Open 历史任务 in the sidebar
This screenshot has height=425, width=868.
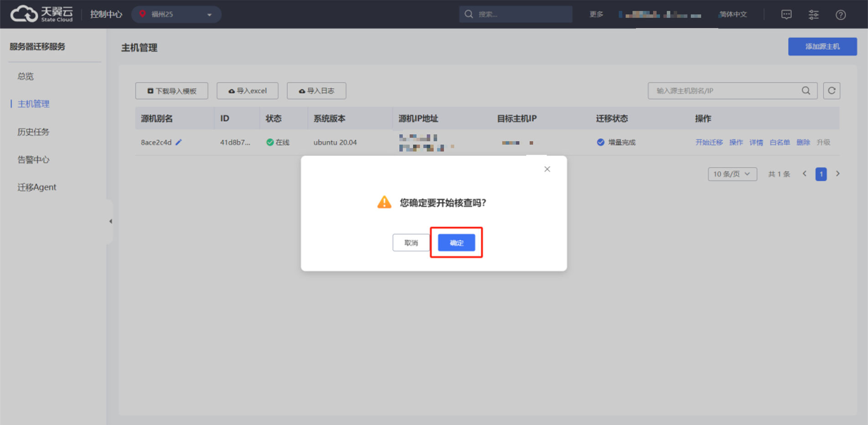33,132
